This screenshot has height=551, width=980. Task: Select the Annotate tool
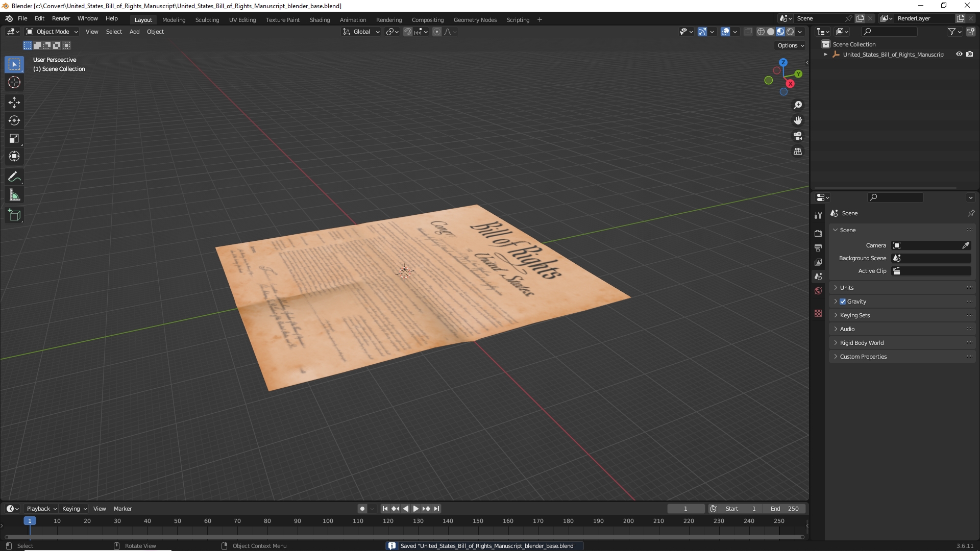tap(14, 177)
